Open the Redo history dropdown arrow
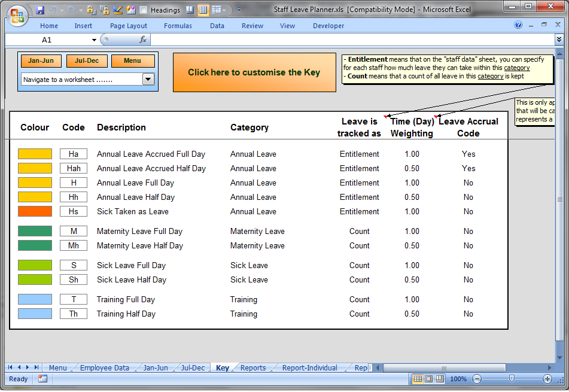 [81, 10]
